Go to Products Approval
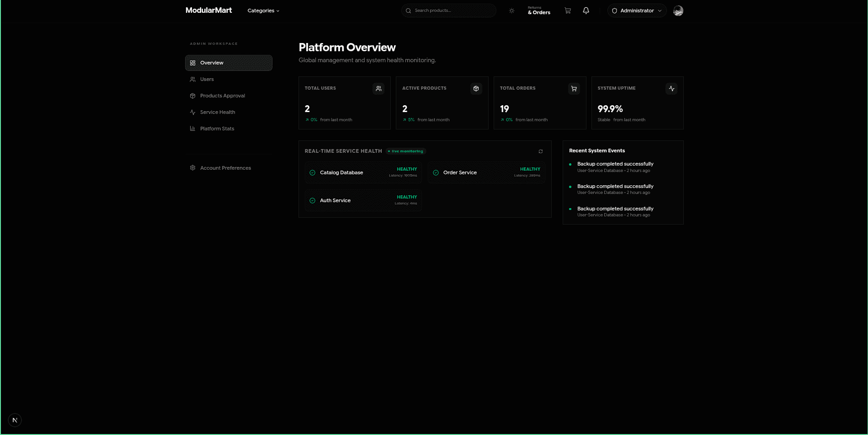Image resolution: width=868 pixels, height=435 pixels. tap(229, 96)
